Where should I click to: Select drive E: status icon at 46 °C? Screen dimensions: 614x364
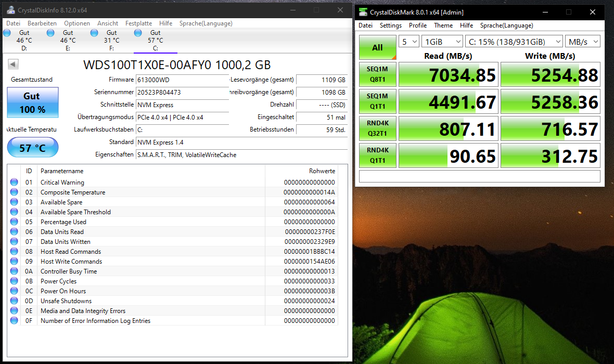pyautogui.click(x=50, y=33)
